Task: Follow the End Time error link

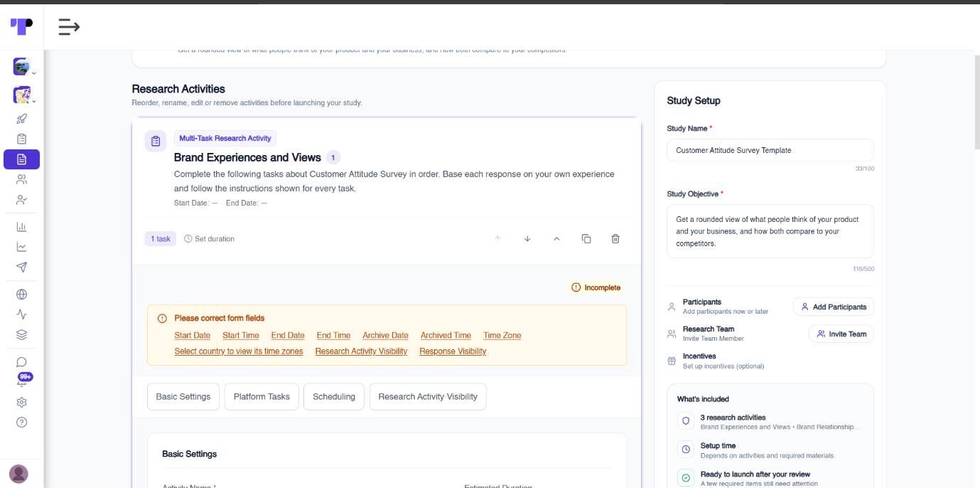Action: 334,335
